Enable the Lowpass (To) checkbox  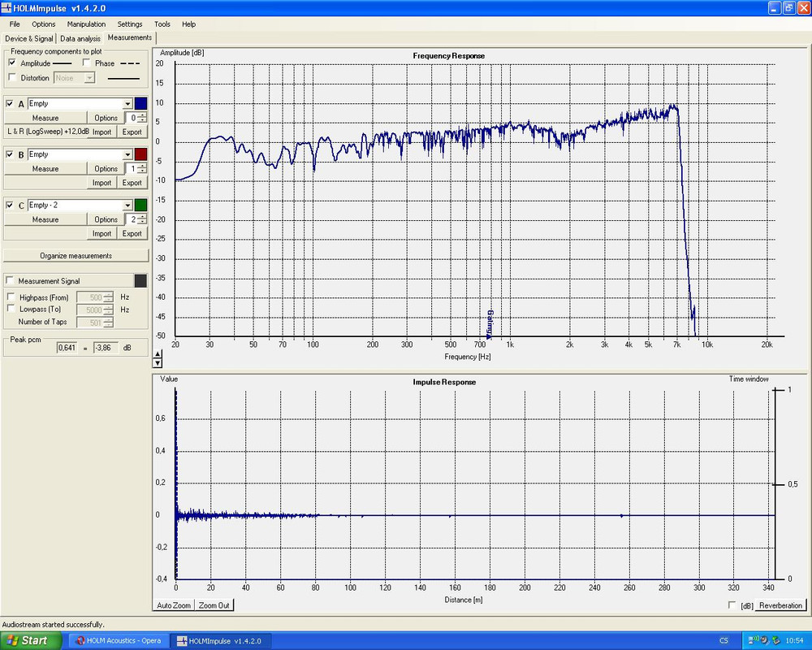(11, 309)
